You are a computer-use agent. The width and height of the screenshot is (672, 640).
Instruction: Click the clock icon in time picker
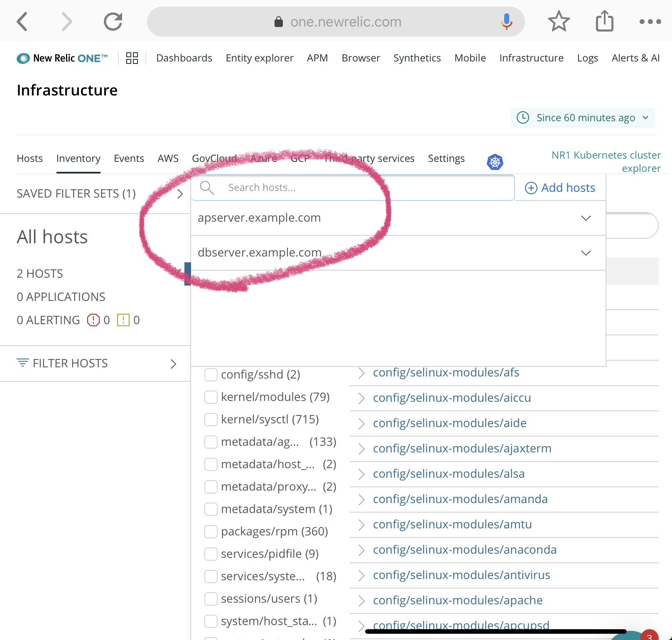[x=522, y=117]
